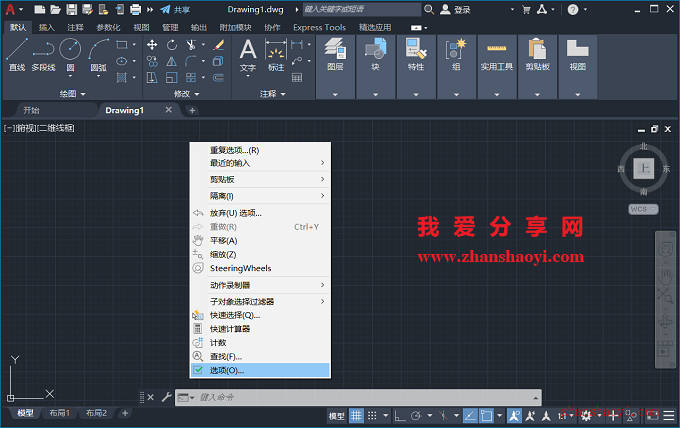Select the Polyline (多段线) tool
This screenshot has width=680, height=428.
(x=43, y=54)
